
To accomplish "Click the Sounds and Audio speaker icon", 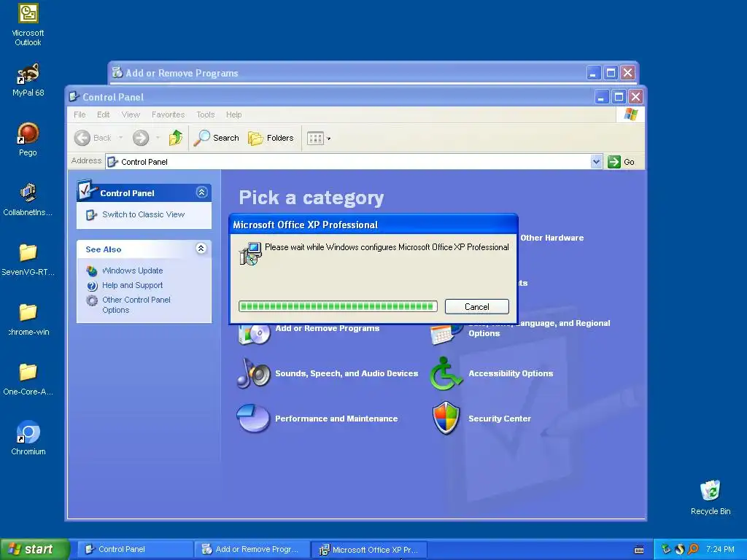I will click(254, 373).
